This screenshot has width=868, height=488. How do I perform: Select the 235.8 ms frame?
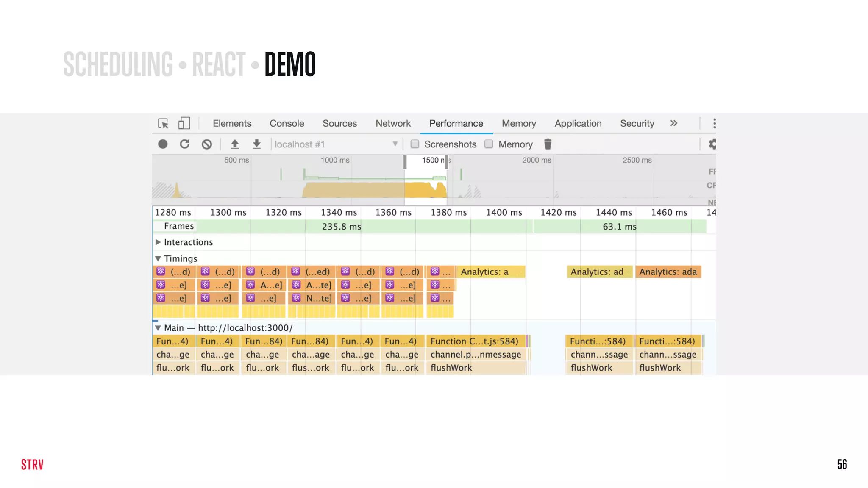pos(342,227)
